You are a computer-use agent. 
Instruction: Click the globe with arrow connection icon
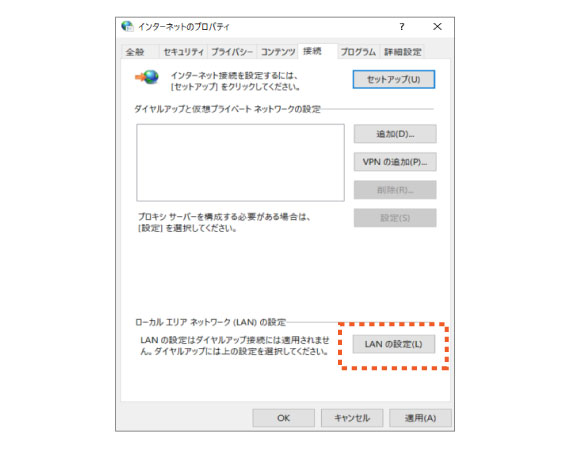(147, 77)
